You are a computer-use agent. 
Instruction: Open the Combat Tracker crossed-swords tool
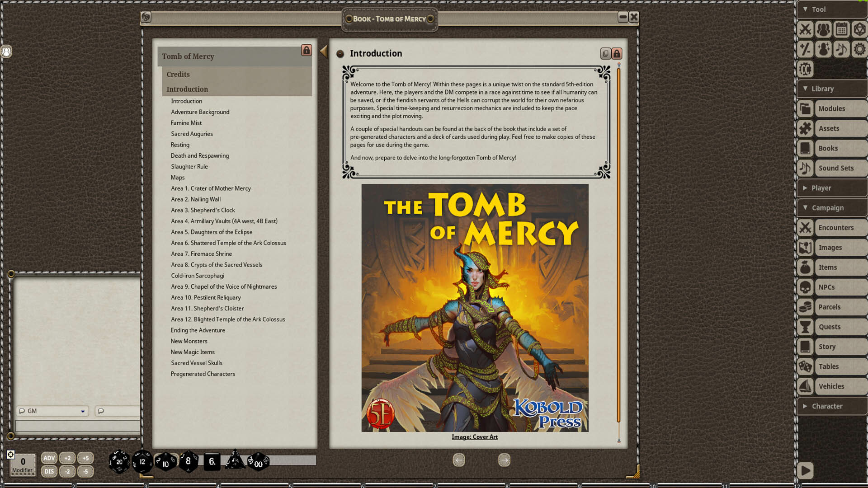click(x=805, y=29)
